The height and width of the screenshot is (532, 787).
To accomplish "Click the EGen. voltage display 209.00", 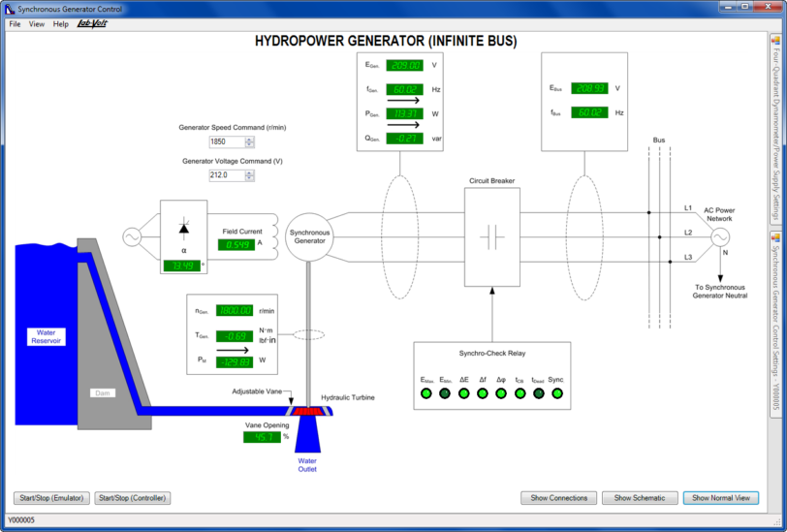I will 404,65.
